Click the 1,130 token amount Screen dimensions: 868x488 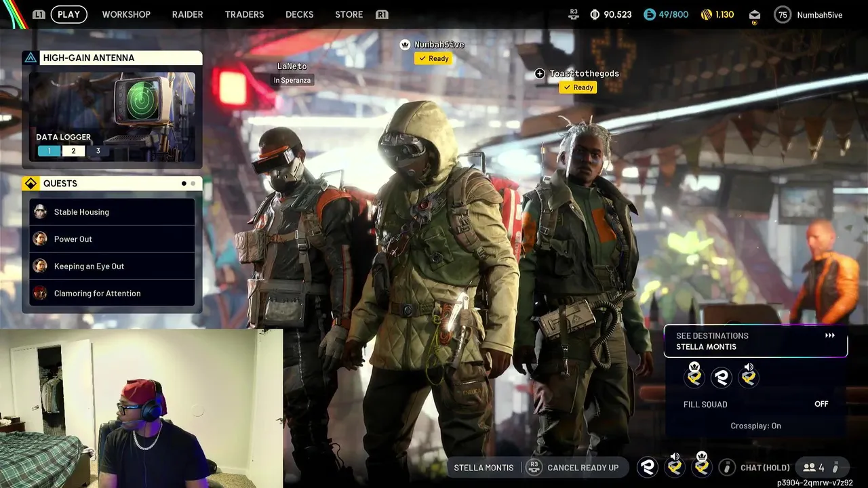725,14
